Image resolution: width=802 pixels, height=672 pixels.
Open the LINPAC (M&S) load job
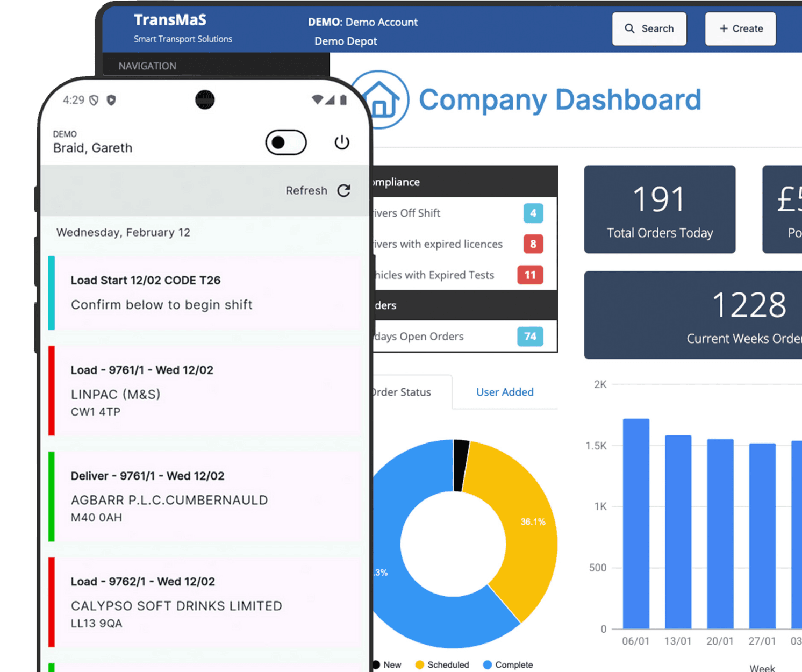pyautogui.click(x=204, y=391)
